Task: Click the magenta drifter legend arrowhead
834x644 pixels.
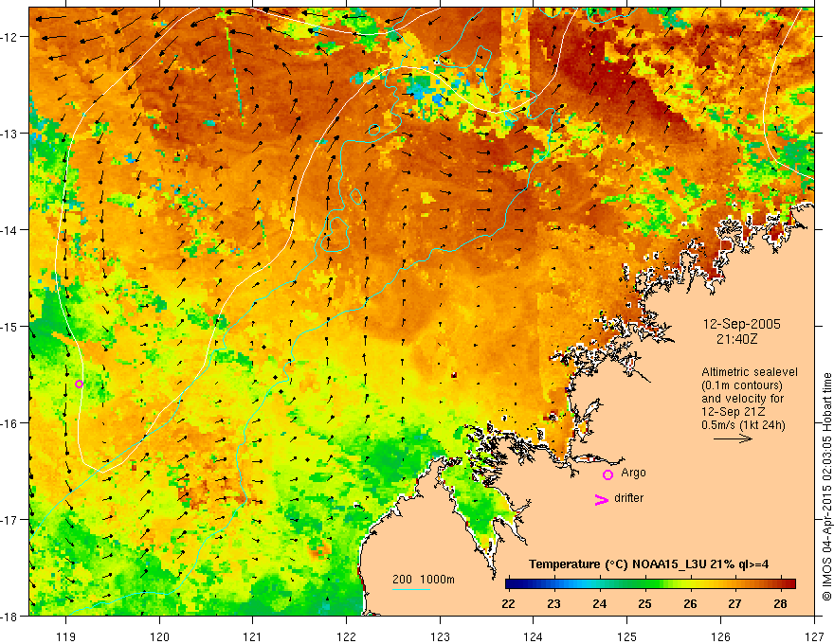Action: (601, 499)
